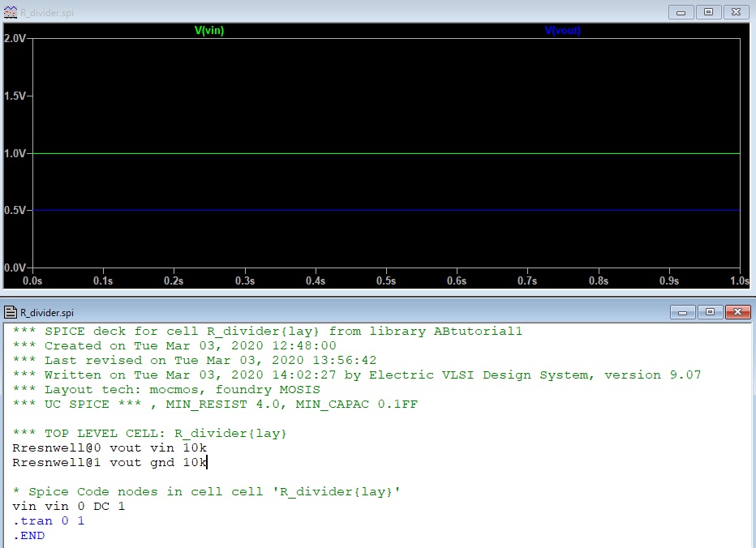Click the blue V(vout) trace label
This screenshot has width=756, height=548.
562,31
